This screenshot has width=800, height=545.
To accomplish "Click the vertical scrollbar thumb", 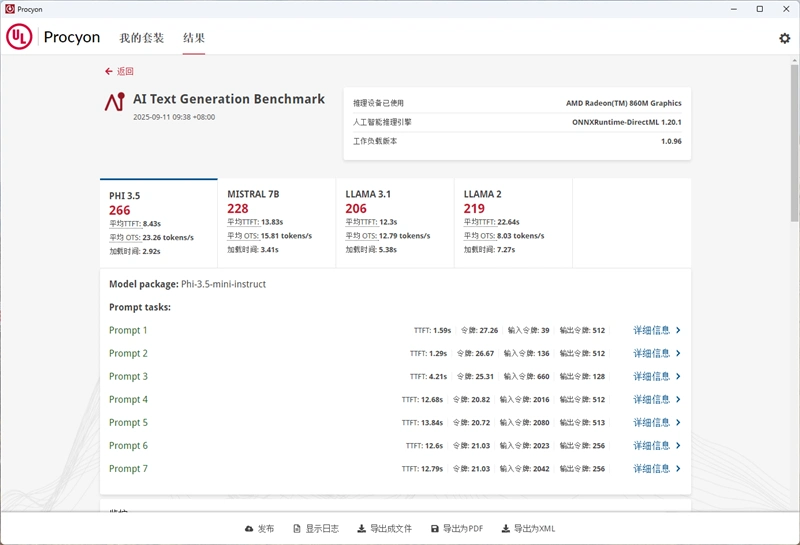I will [794, 143].
